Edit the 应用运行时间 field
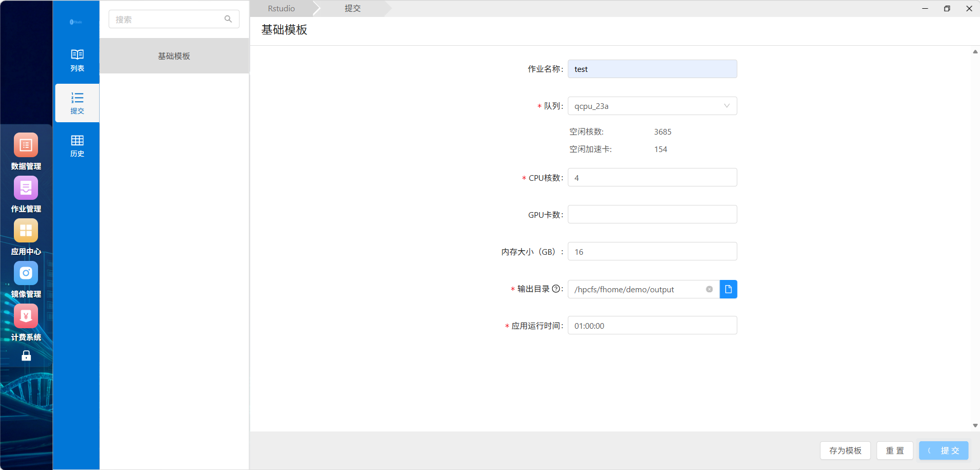The height and width of the screenshot is (470, 980). (x=652, y=326)
